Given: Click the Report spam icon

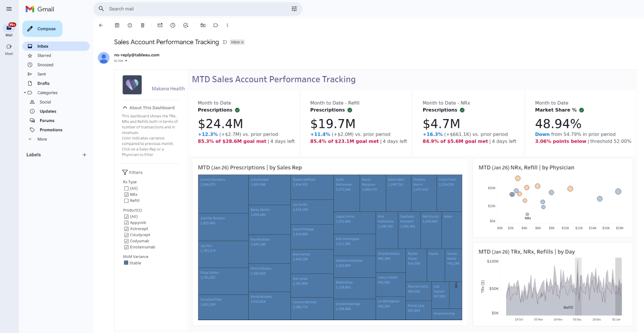Looking at the screenshot, I should click(x=130, y=25).
